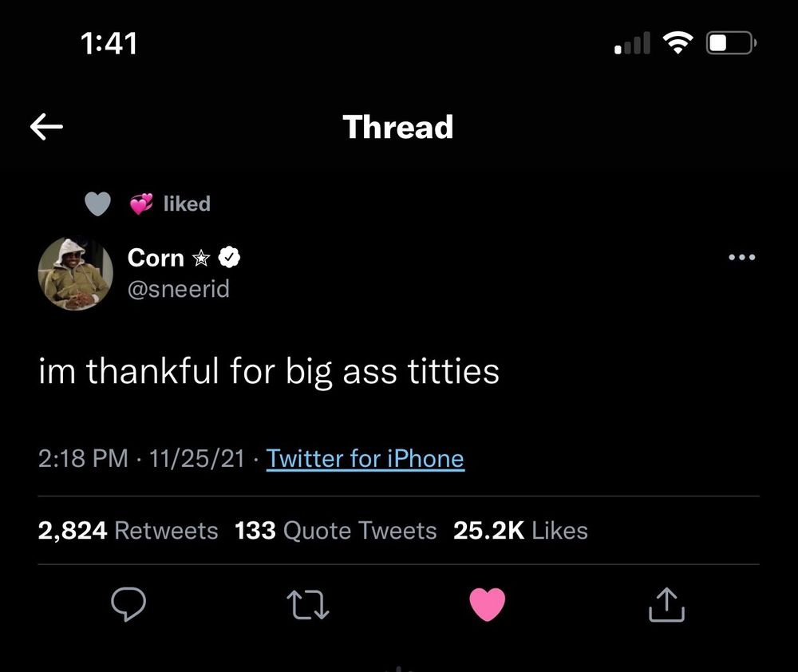Tap the tweet timestamp 2:18 PM

click(x=83, y=458)
